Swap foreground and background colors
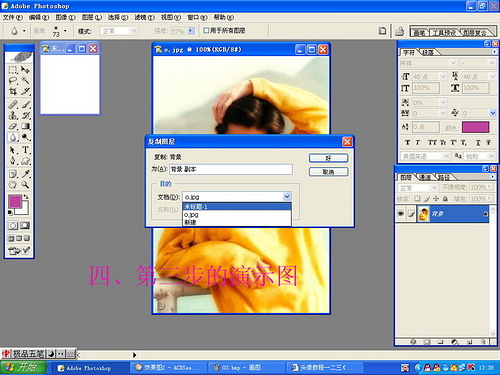Screen dimensions: 500x375 (x=26, y=197)
